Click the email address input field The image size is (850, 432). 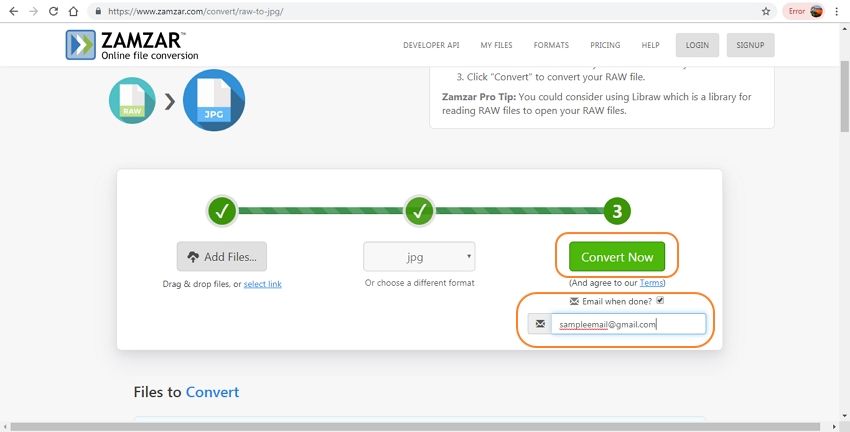click(x=628, y=324)
